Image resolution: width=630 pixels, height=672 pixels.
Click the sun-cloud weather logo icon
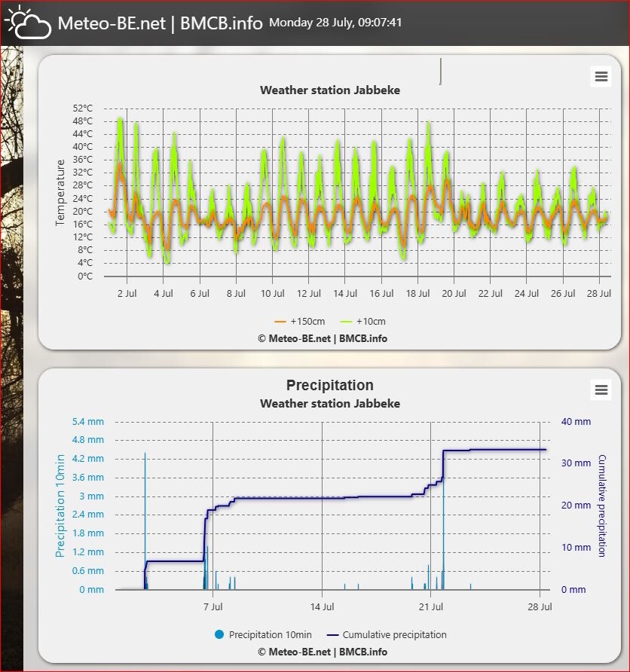click(29, 21)
